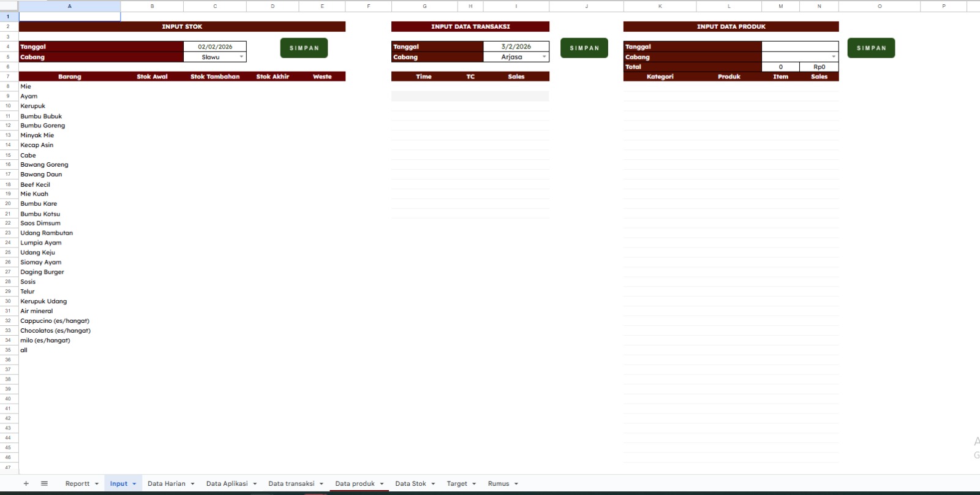Expand the Cabang dropdown showing Arjasa
The image size is (980, 495).
click(544, 57)
